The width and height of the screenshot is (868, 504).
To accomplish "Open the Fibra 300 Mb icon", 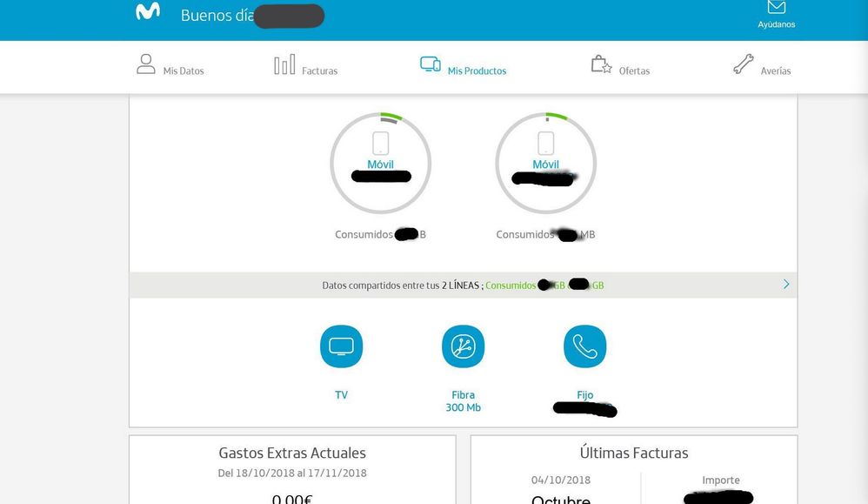I will point(463,346).
